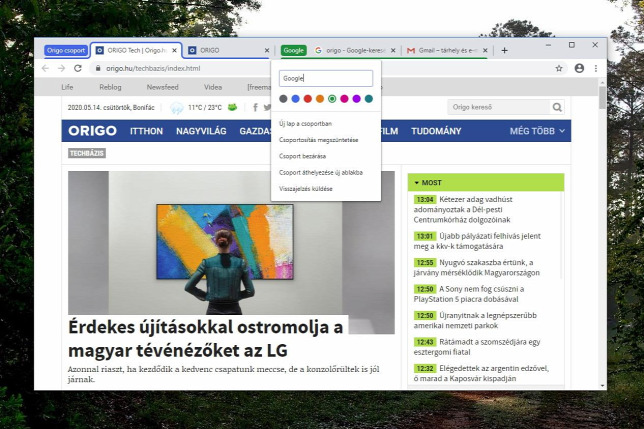Viewport: 644px width, 429px height.
Task: Click the page vertical scrollbar thumb
Action: coord(603,98)
